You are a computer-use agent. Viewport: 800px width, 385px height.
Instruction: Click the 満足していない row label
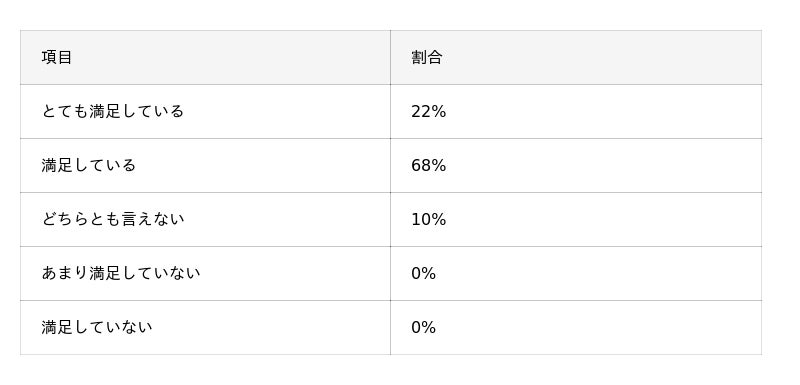97,327
